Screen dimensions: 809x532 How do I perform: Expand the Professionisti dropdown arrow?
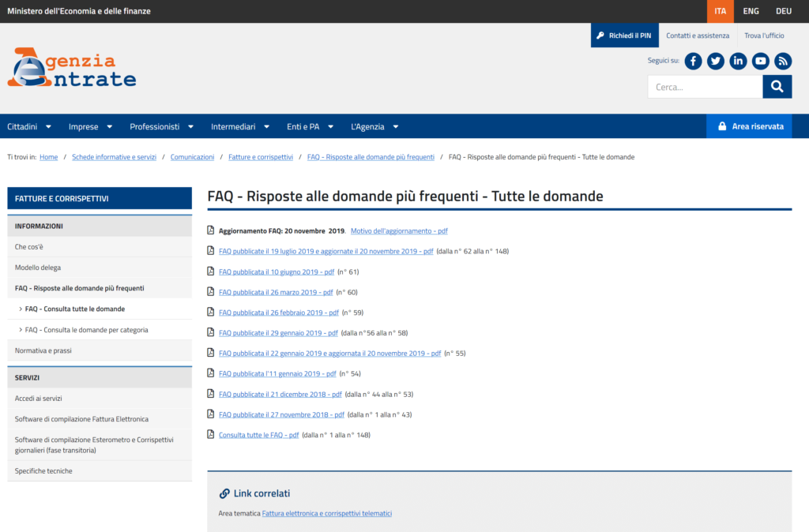[191, 127]
